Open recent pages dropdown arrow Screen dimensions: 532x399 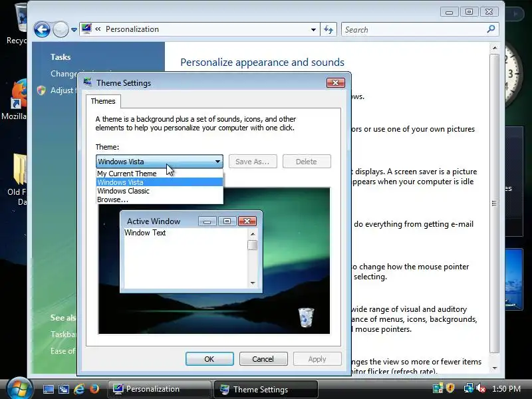(x=74, y=30)
